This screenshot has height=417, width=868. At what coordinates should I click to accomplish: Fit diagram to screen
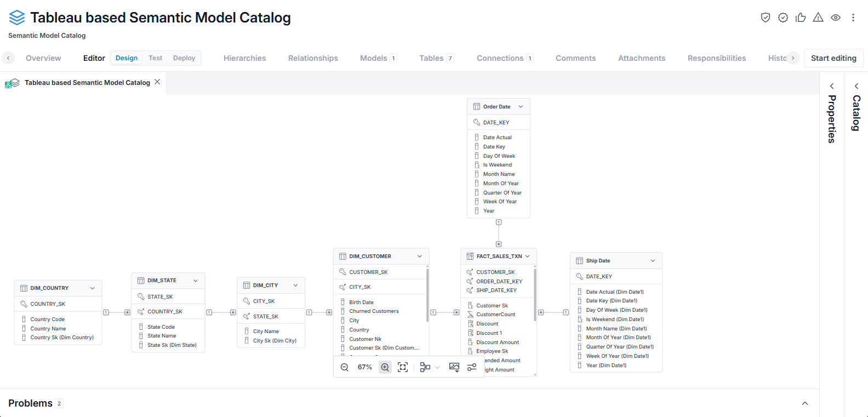pos(403,367)
